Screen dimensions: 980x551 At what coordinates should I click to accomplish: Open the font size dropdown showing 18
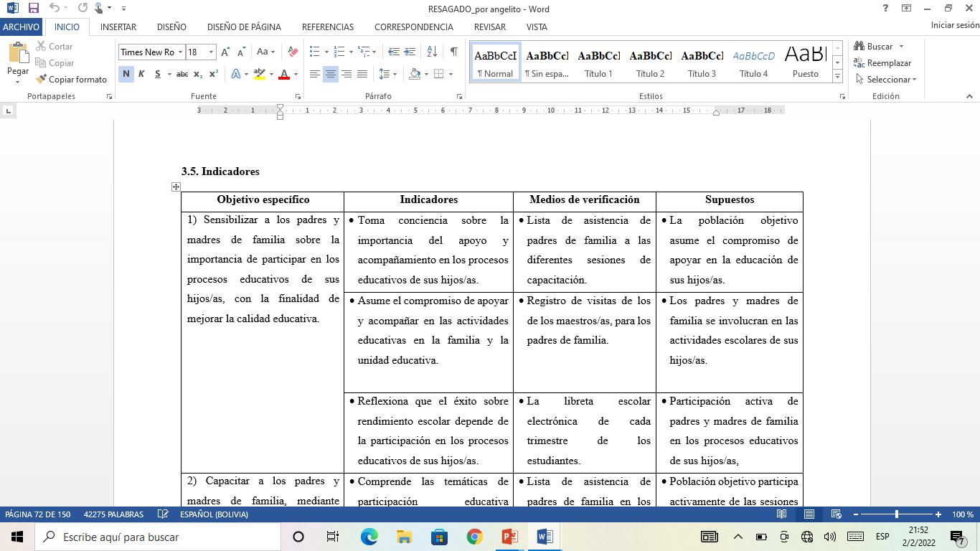(211, 52)
